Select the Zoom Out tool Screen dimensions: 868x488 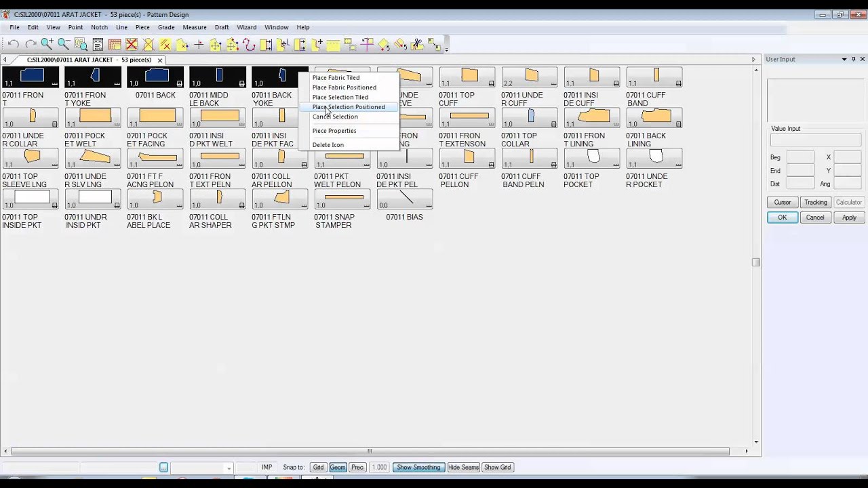tap(62, 43)
